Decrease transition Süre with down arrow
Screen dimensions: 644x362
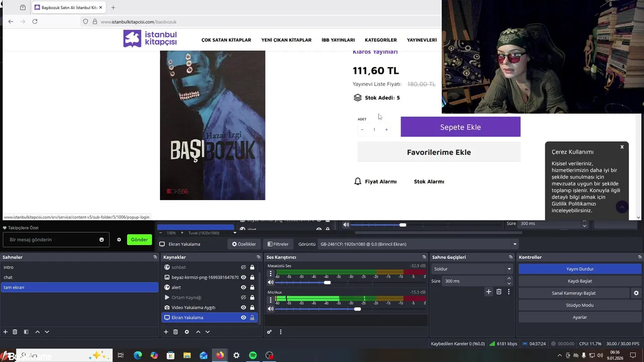point(509,283)
